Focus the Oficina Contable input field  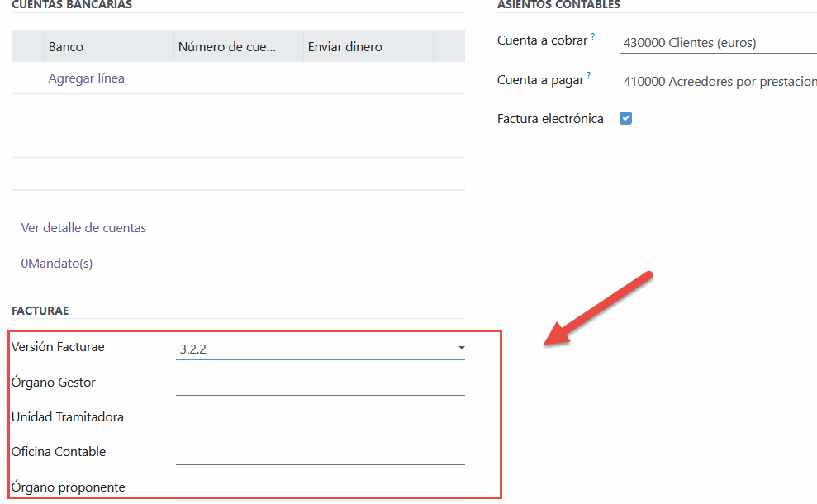[320, 453]
